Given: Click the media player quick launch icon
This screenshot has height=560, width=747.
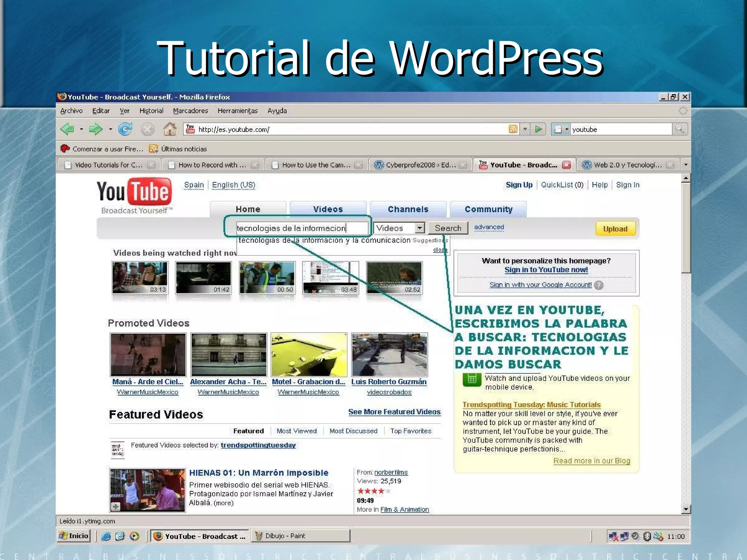Looking at the screenshot, I should 134,536.
